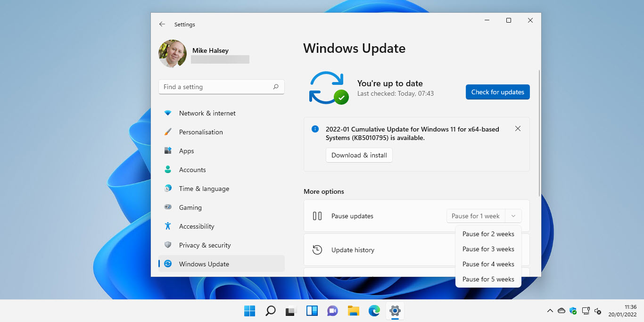Click Download & install for KB5010795

click(x=359, y=155)
